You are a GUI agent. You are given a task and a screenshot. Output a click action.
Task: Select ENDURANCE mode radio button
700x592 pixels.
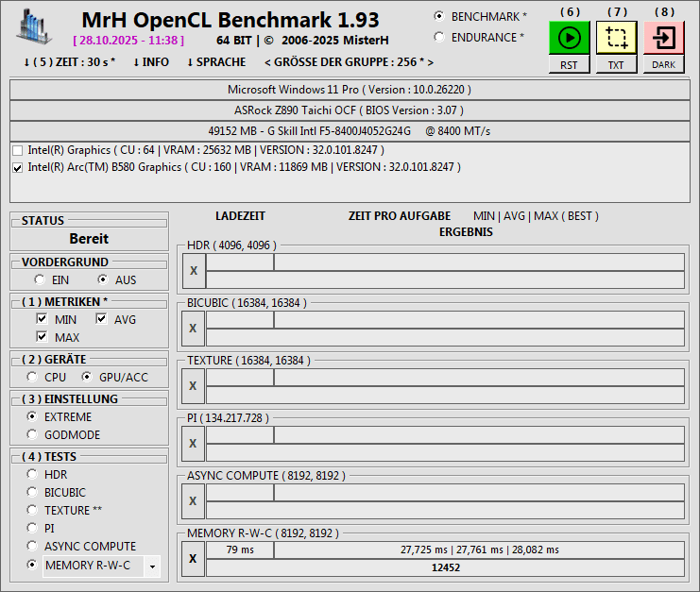tap(439, 37)
